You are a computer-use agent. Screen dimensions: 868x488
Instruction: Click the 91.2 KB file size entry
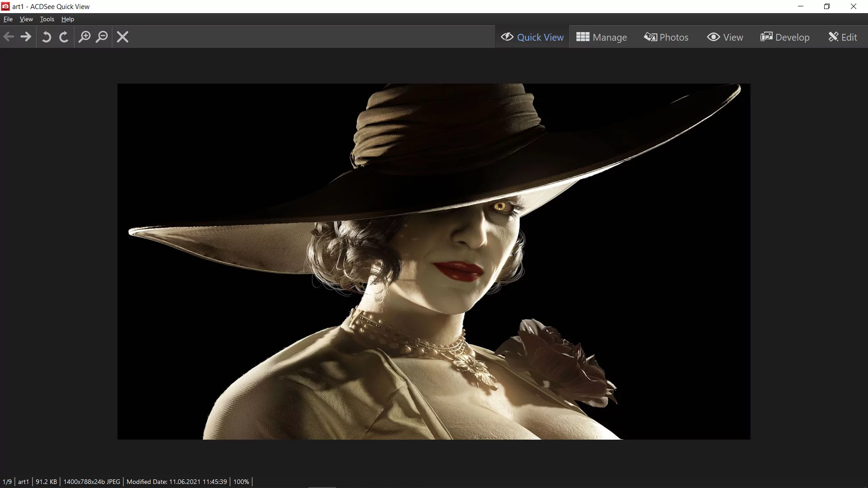pos(46,482)
